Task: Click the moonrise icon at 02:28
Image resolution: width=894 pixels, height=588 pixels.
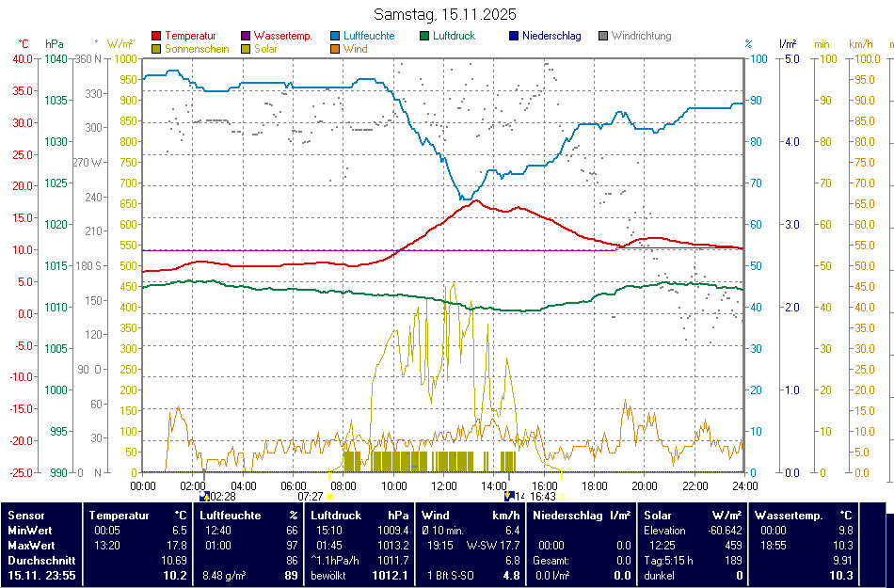Action: click(x=204, y=495)
